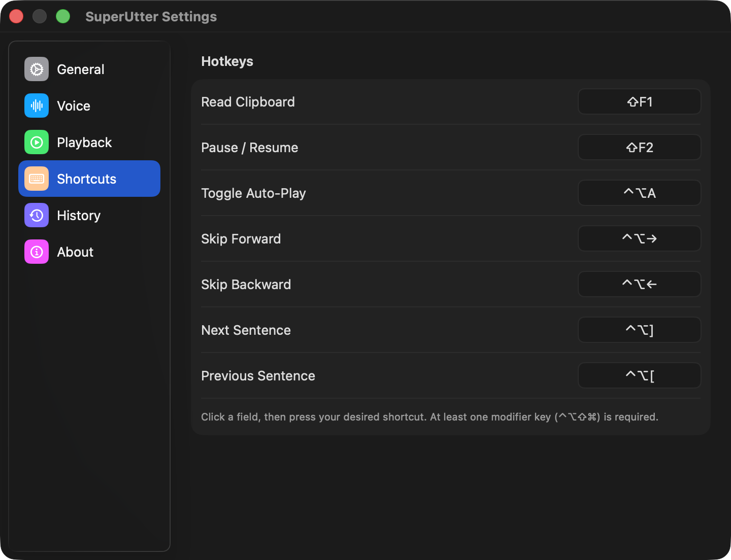Set the Skip Forward shortcut field

[640, 238]
